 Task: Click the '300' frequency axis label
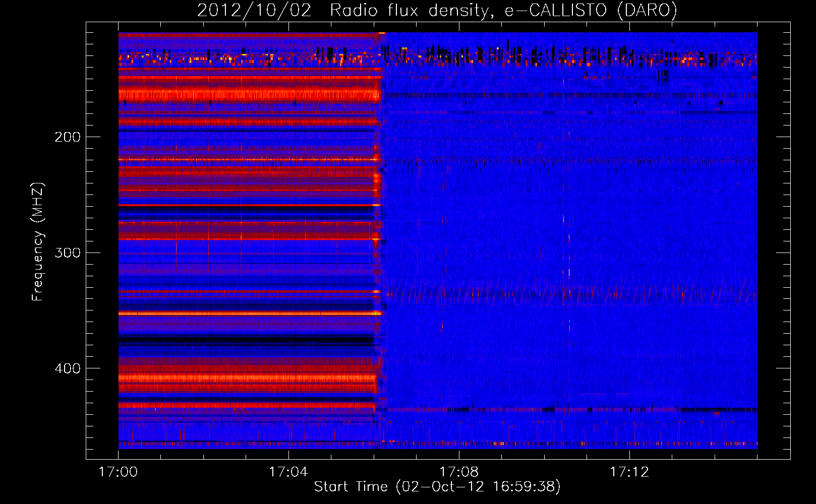pyautogui.click(x=68, y=253)
